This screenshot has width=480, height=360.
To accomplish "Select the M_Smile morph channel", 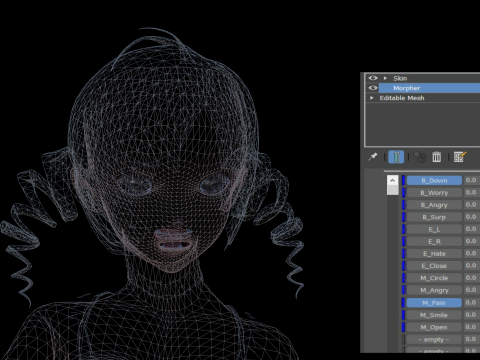I will 434,315.
